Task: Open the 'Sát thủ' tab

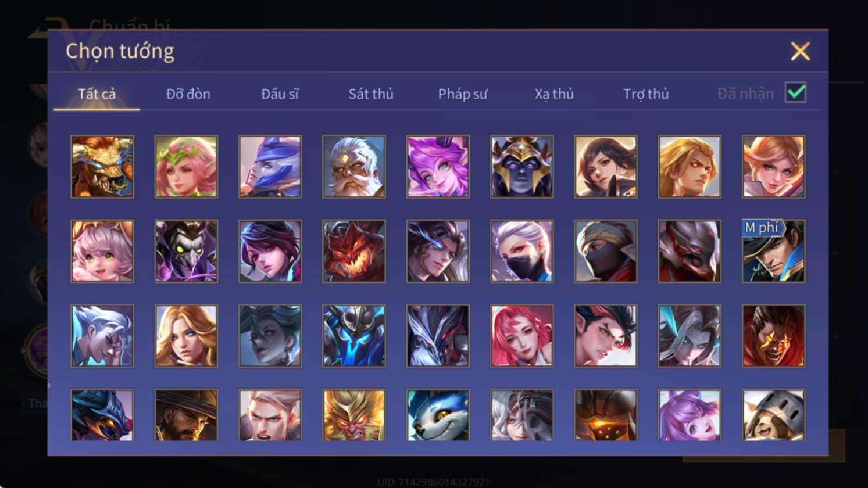Action: [x=371, y=94]
